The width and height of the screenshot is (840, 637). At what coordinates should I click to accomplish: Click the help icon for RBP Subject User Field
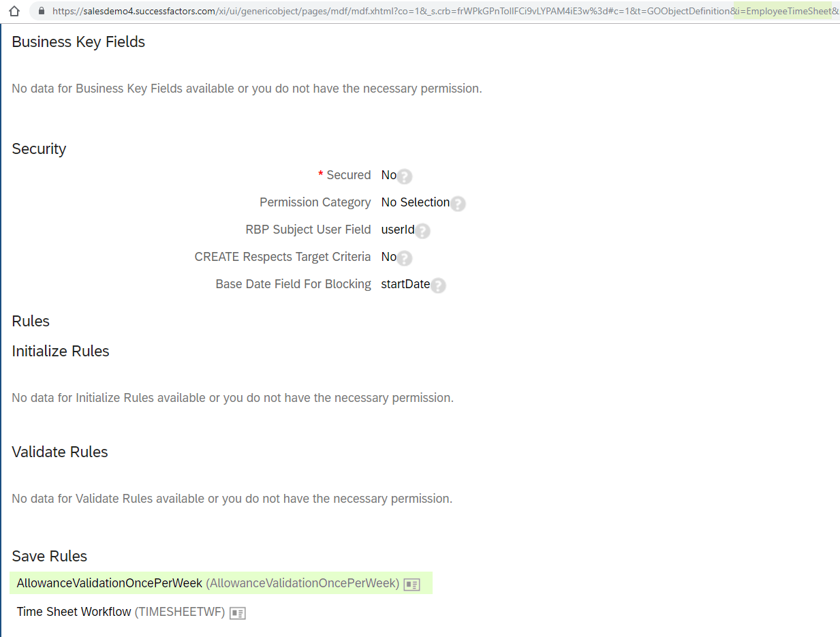click(422, 231)
